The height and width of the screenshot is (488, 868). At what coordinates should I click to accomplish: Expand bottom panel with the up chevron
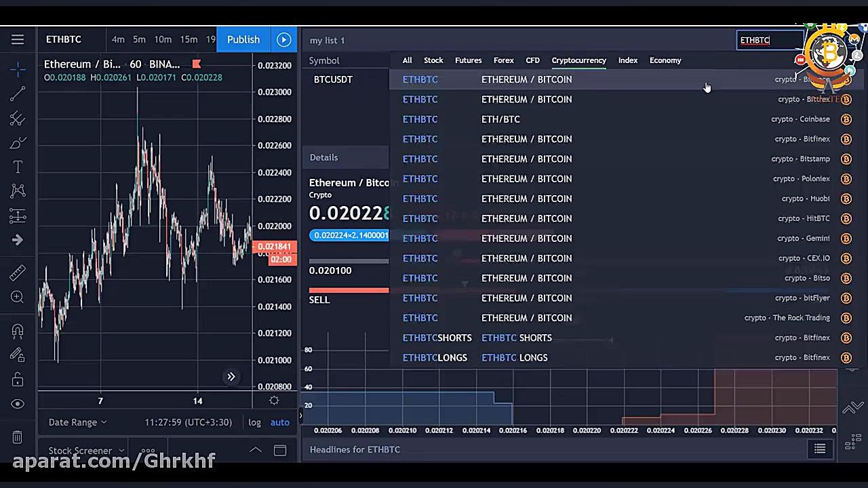[x=256, y=451]
